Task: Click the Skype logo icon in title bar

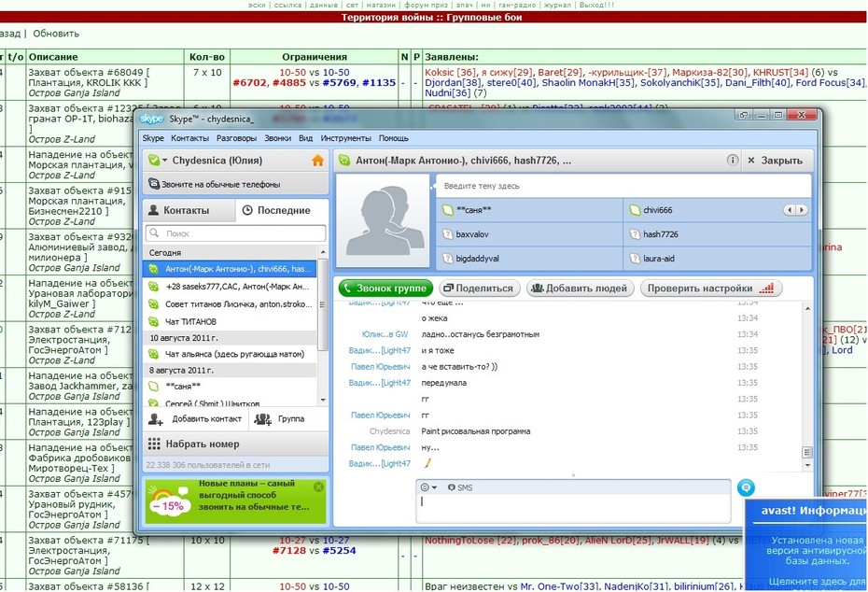Action: pos(152,119)
